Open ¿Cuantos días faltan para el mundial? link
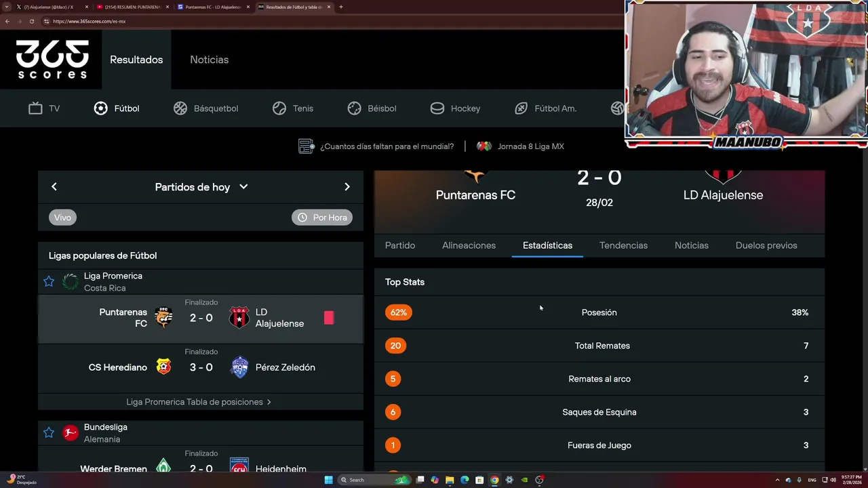Viewport: 868px width, 488px height. (376, 146)
